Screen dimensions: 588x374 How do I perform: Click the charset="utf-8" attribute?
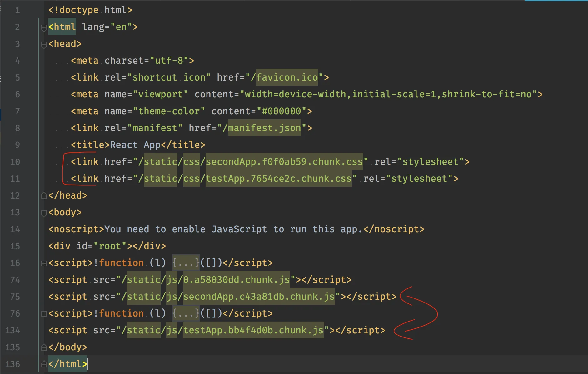coord(147,61)
